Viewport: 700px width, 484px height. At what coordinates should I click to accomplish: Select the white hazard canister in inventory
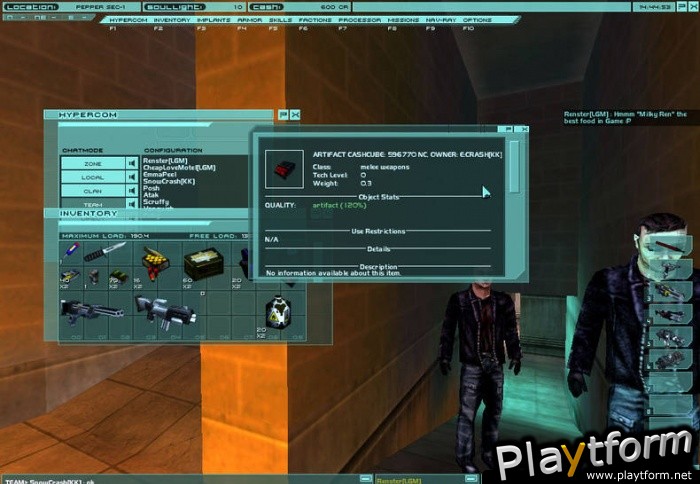(278, 313)
